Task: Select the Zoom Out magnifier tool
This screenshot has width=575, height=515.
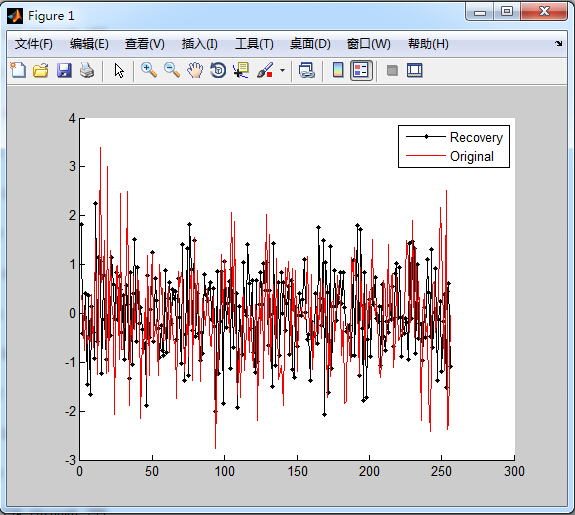Action: (x=172, y=70)
